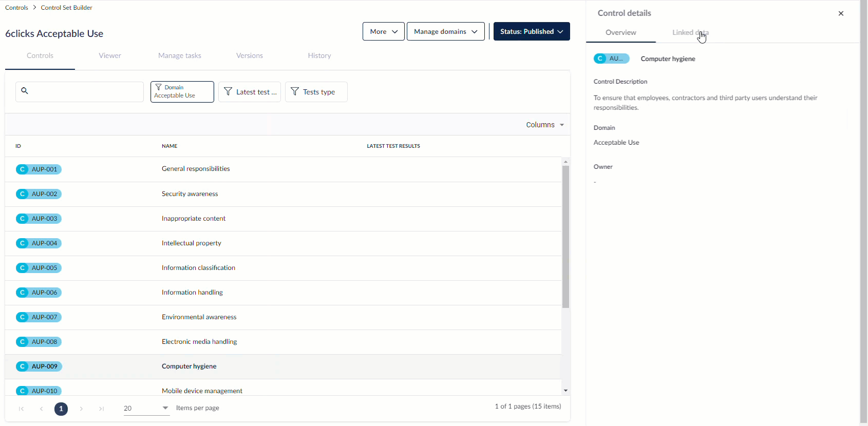The height and width of the screenshot is (426, 868).
Task: Close the Control details panel
Action: coord(841,13)
